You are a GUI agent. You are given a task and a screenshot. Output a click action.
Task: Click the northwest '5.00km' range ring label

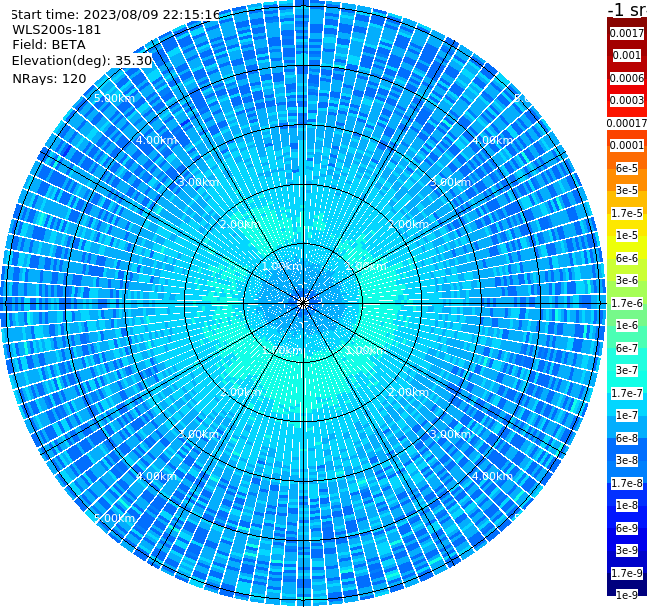click(114, 98)
